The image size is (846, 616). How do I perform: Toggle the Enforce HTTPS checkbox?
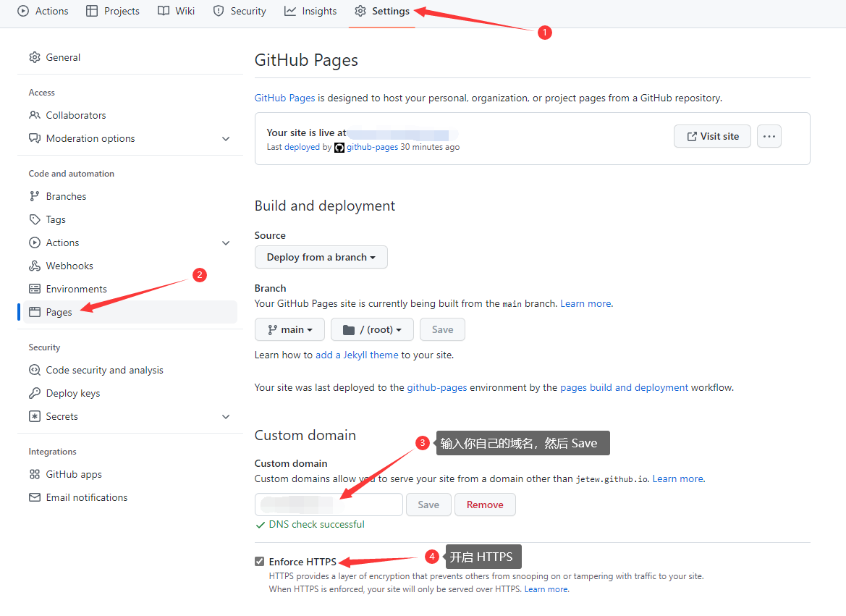pos(260,562)
